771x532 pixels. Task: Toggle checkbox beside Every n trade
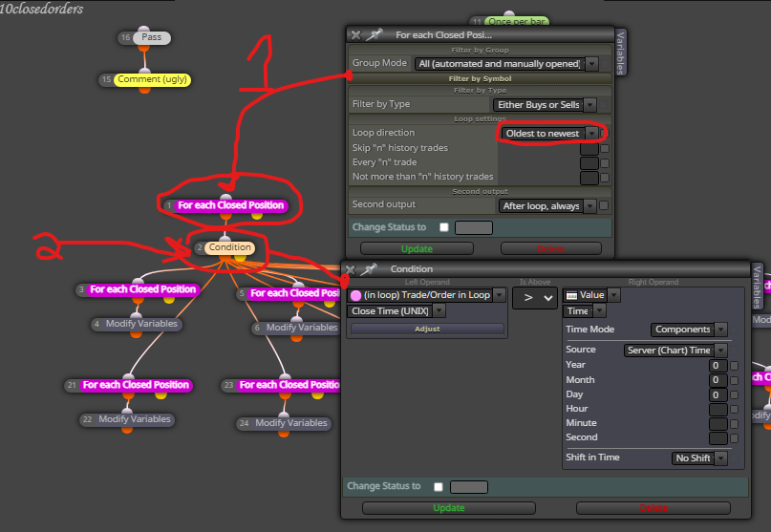605,162
